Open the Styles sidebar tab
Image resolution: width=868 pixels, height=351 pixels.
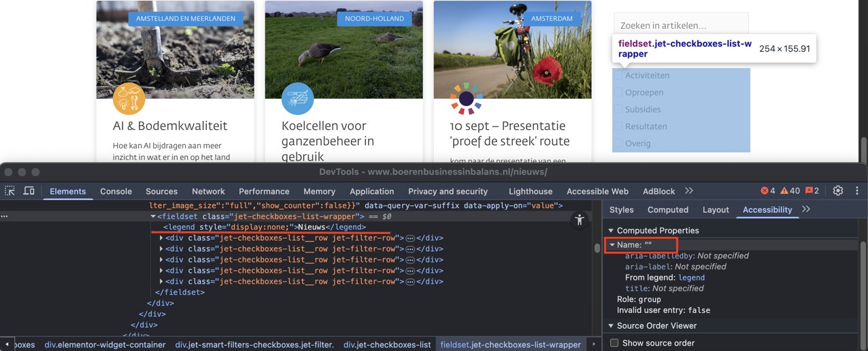pos(621,210)
